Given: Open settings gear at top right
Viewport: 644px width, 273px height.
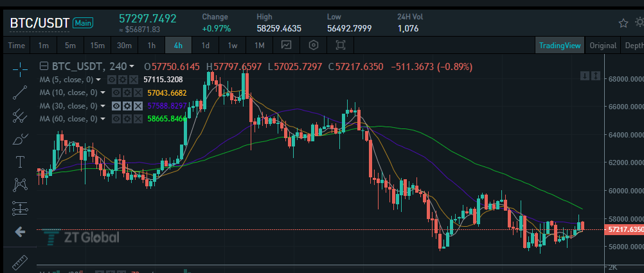Looking at the screenshot, I should (640, 22).
